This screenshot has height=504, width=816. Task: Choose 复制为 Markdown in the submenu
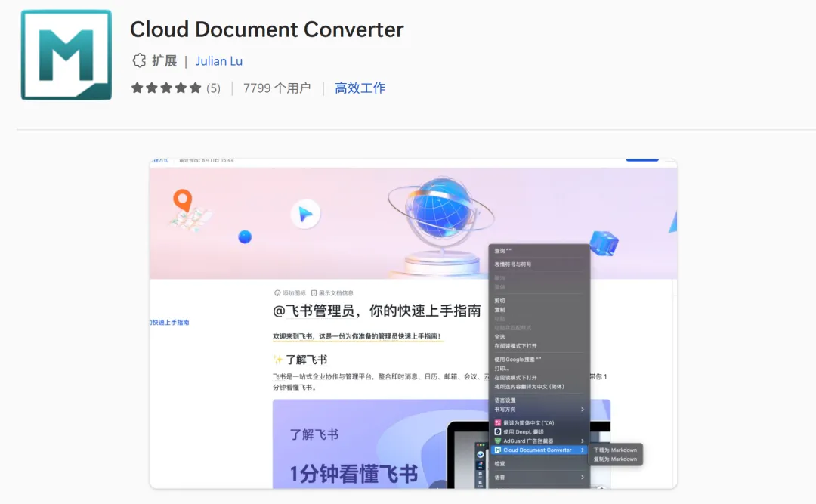click(616, 459)
